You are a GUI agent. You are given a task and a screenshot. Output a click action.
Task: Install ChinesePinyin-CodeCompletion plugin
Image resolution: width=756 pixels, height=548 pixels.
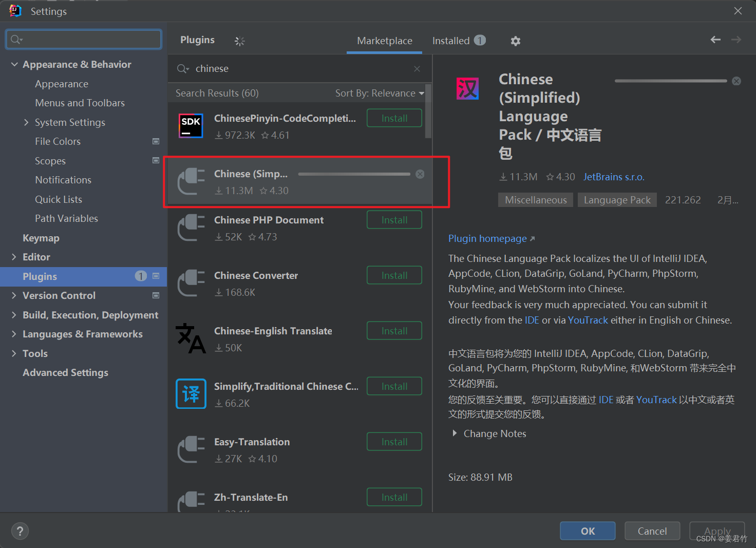pos(394,118)
